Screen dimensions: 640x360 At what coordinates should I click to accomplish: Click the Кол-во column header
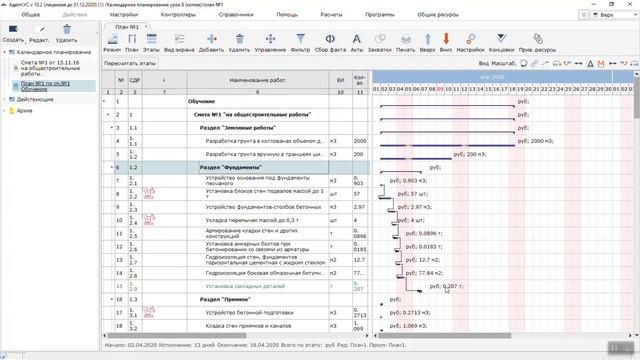[360, 80]
